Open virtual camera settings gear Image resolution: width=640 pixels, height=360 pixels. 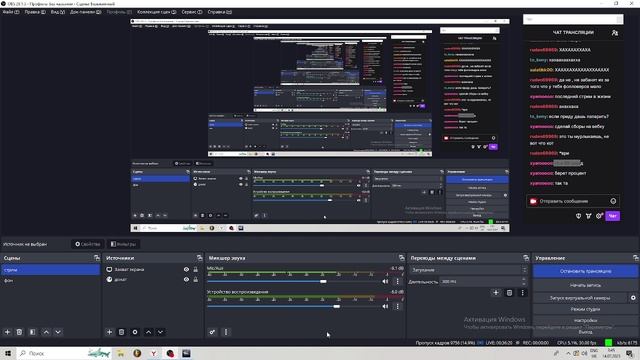click(x=633, y=298)
